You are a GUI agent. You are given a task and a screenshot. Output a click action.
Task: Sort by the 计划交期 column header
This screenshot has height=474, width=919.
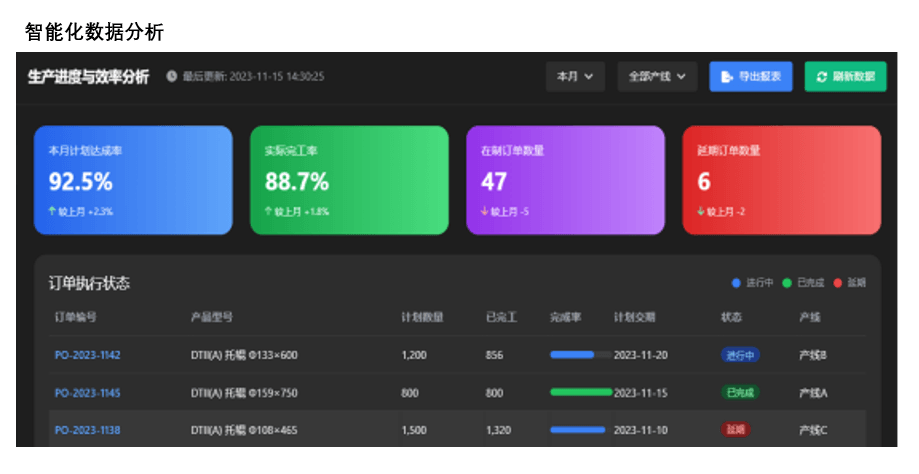[635, 318]
